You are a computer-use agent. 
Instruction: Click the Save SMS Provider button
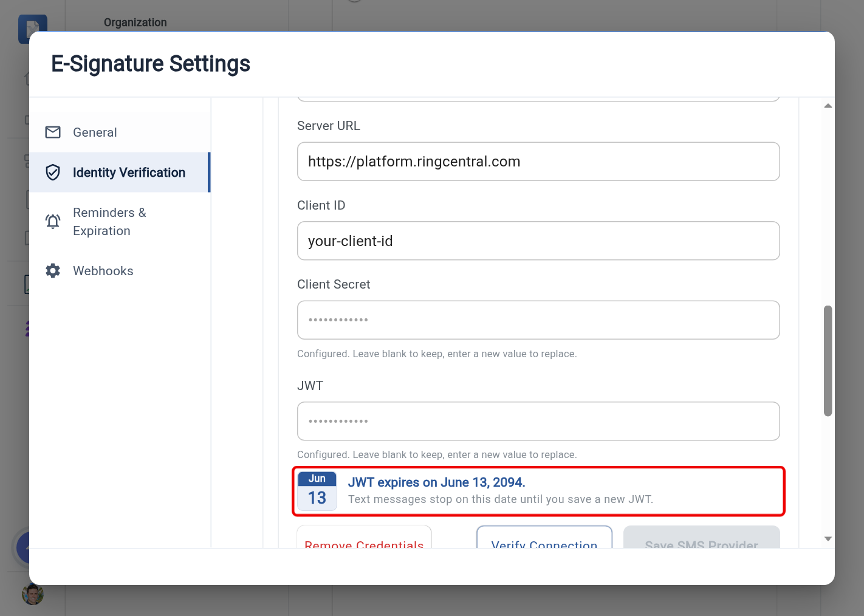702,538
